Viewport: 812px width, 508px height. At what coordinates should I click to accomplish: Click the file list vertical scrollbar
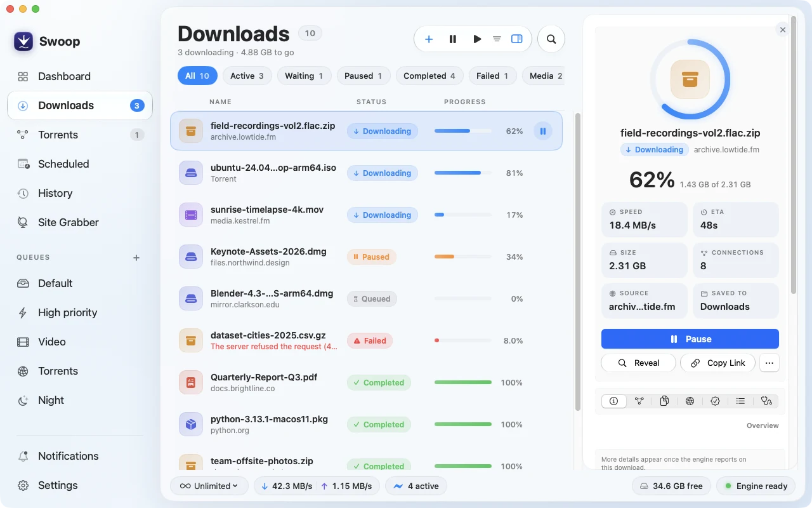pos(577,262)
